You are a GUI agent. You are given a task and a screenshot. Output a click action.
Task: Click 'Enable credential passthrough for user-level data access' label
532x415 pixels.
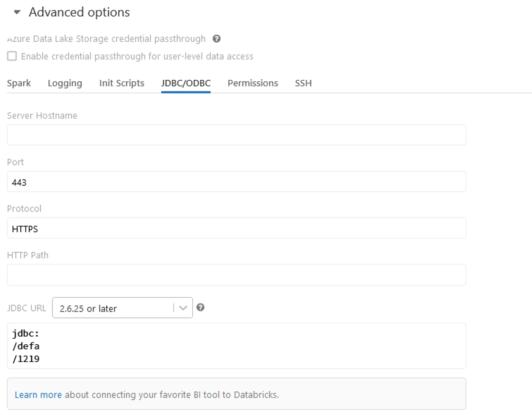pos(137,57)
